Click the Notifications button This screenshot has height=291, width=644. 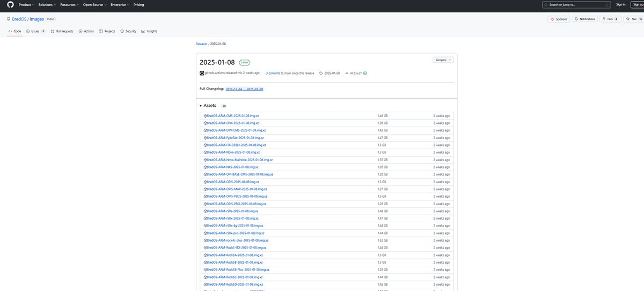point(585,19)
